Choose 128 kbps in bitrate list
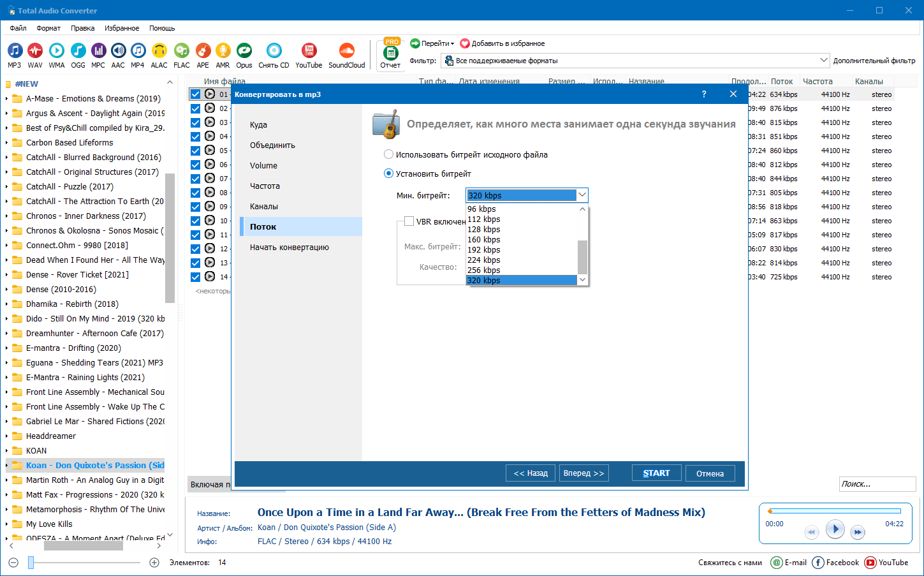The height and width of the screenshot is (576, 924). tap(522, 230)
